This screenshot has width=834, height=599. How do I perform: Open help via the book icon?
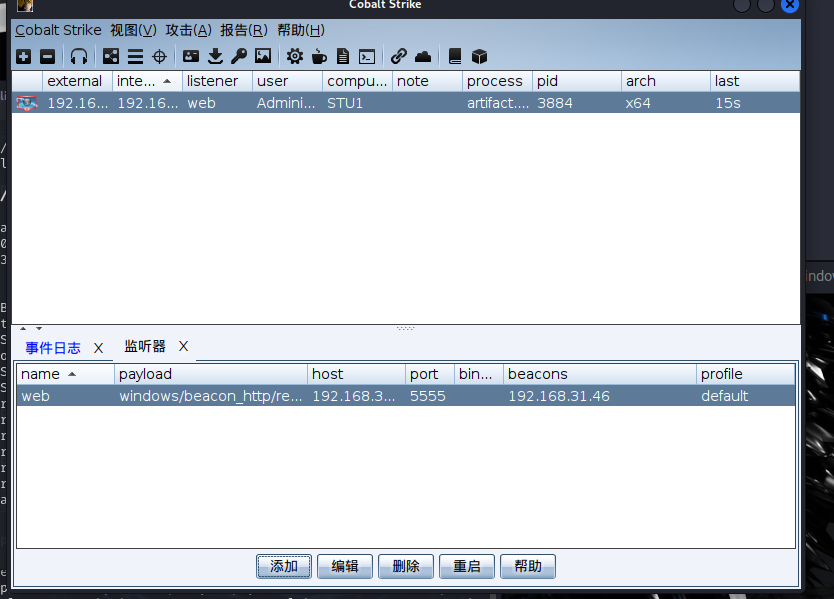coord(455,56)
